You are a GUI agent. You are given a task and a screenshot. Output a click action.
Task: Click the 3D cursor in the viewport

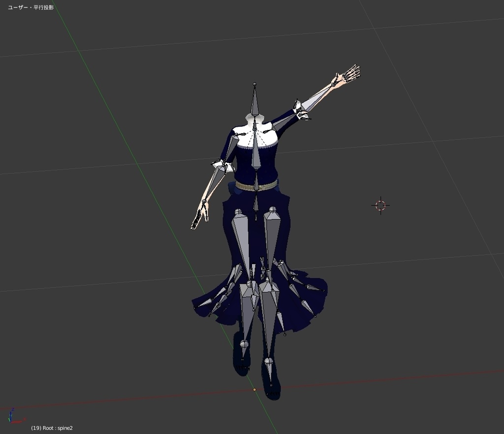pyautogui.click(x=379, y=205)
